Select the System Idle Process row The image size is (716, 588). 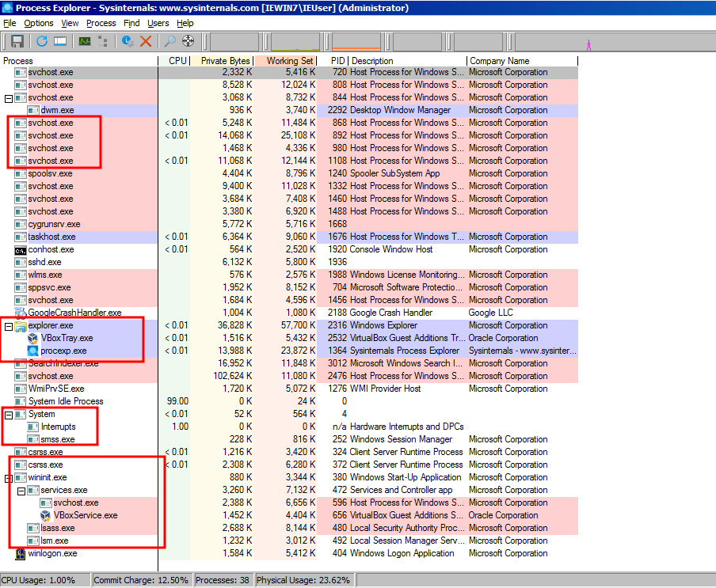click(289, 401)
